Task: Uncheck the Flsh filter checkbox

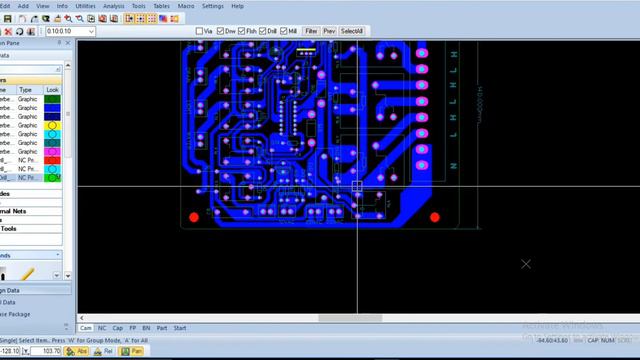Action: click(242, 31)
